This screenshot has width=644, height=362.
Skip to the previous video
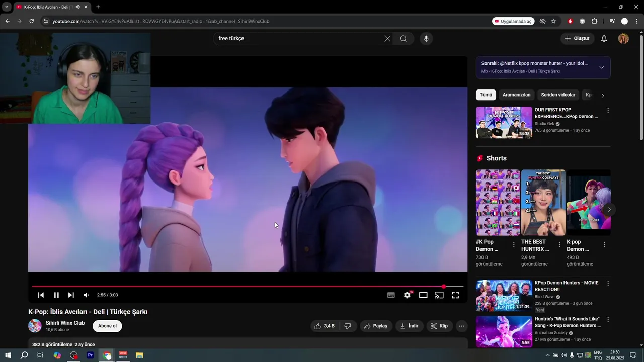[41, 295]
